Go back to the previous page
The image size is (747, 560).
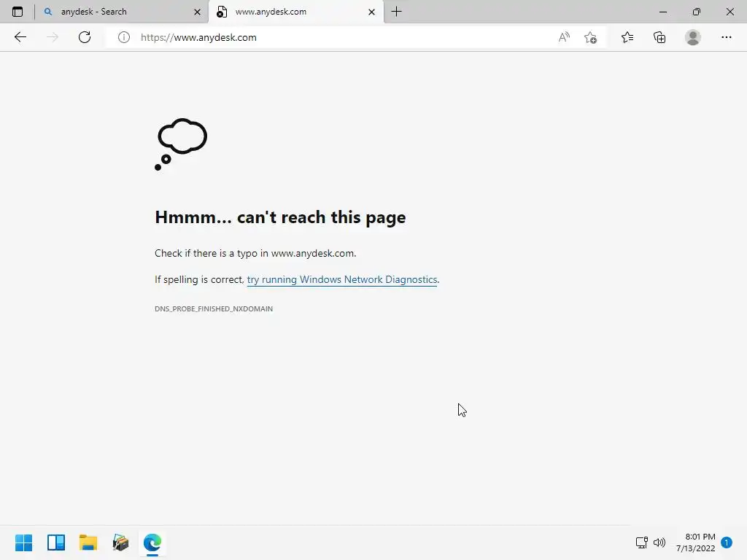pyautogui.click(x=20, y=37)
